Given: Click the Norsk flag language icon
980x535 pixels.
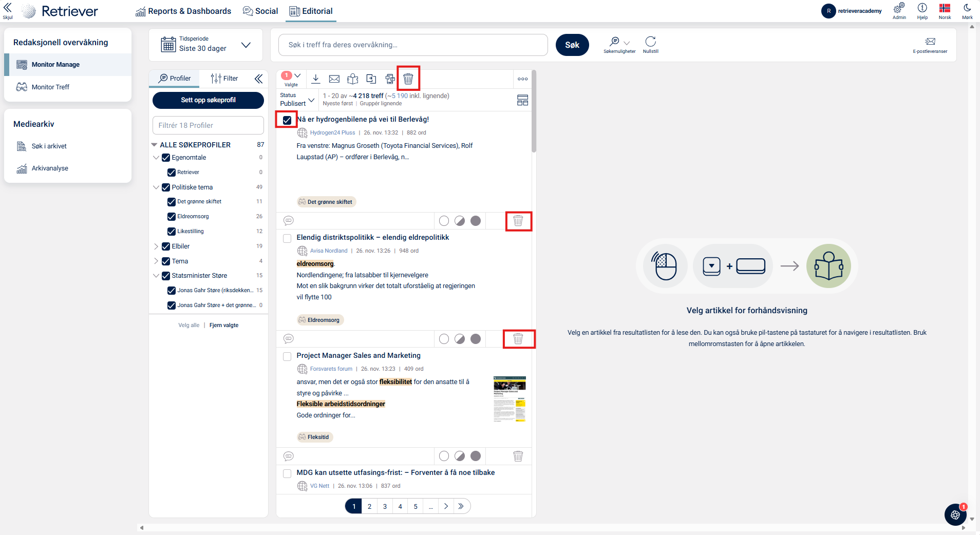Looking at the screenshot, I should [x=945, y=8].
